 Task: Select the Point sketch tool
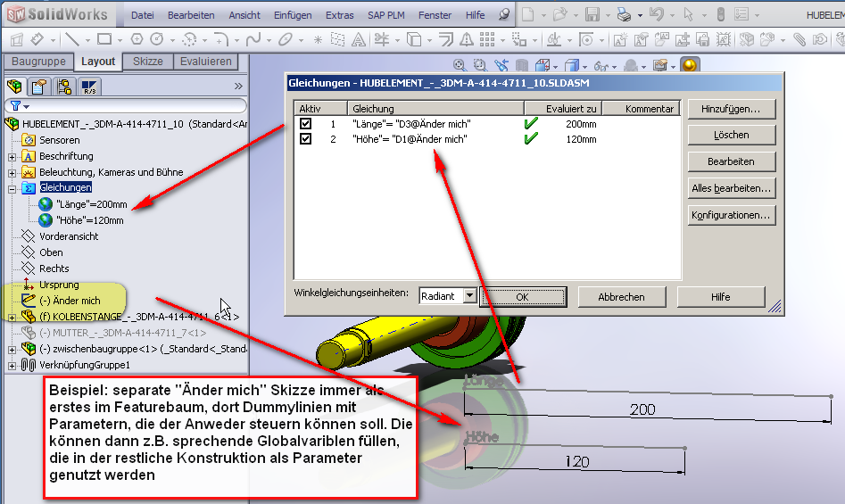click(318, 40)
